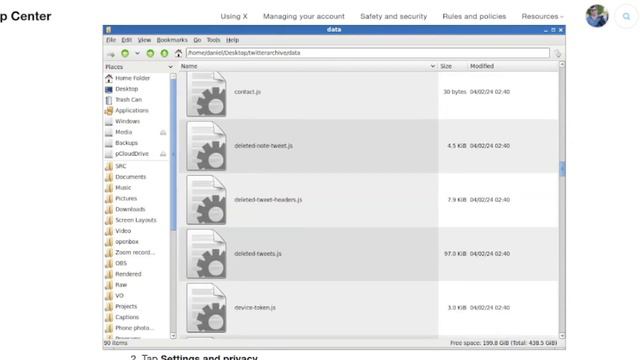Open the File menu
This screenshot has height=360, width=640.
(111, 40)
